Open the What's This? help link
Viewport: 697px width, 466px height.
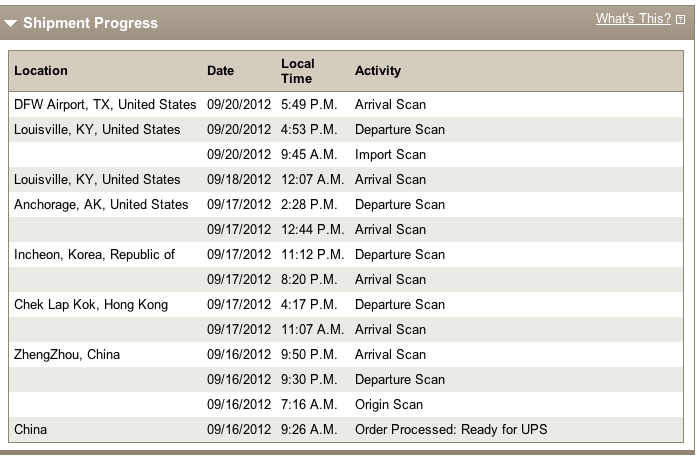click(633, 19)
